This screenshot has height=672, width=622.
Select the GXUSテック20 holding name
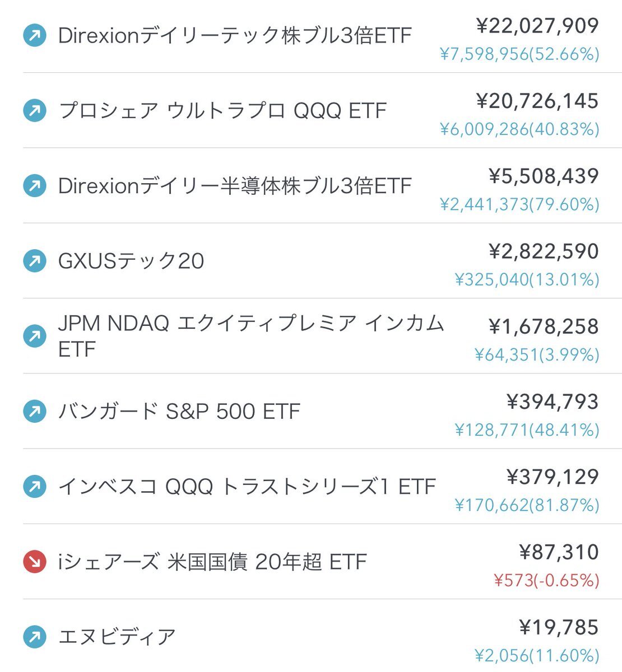(131, 261)
